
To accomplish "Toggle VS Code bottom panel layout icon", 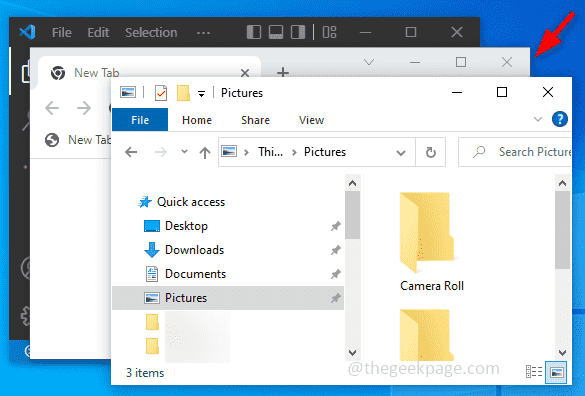I will tap(276, 32).
